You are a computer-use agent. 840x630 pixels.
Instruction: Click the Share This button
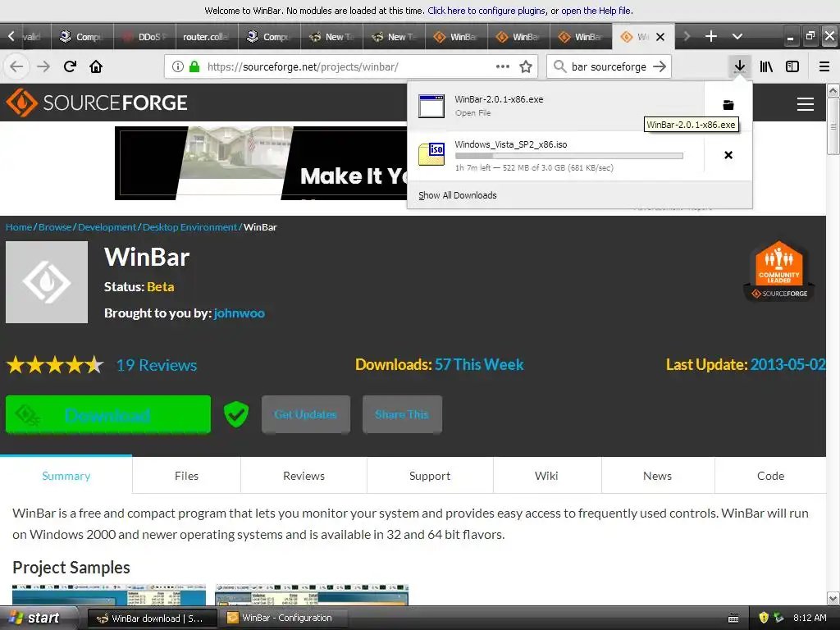[402, 414]
